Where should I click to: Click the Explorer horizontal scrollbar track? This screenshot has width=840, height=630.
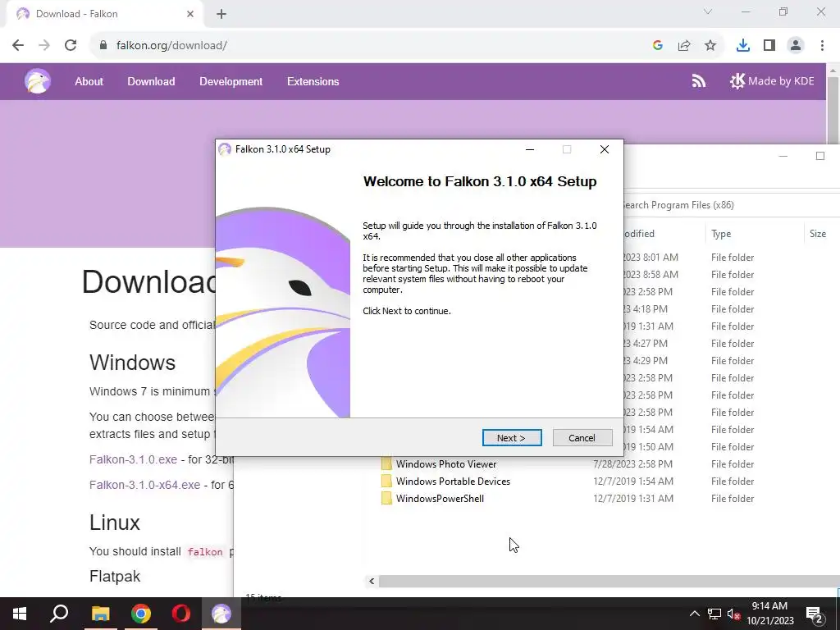point(609,582)
